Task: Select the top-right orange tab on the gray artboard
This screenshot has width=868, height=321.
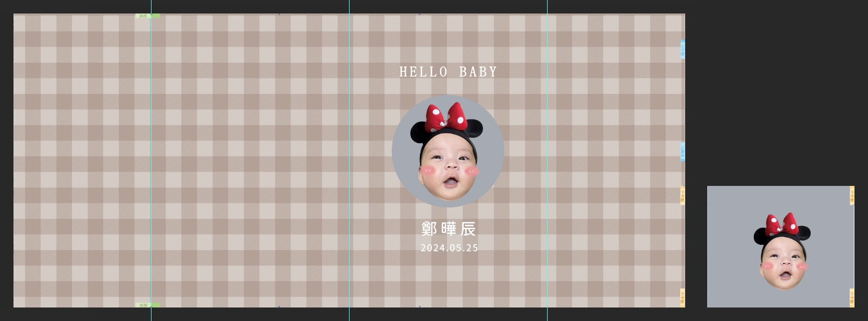Action: pos(852,196)
